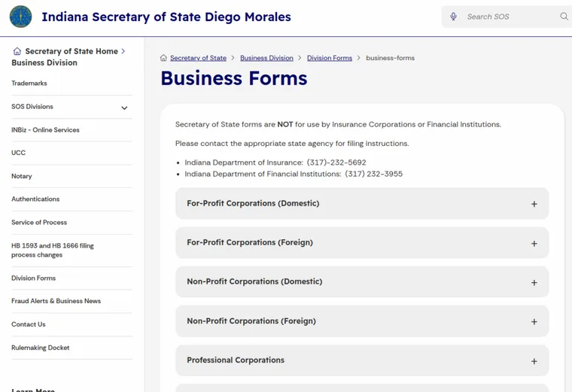Screen dimensions: 572x392
Task: Click the Business Forms page heading
Action: pyautogui.click(x=234, y=78)
